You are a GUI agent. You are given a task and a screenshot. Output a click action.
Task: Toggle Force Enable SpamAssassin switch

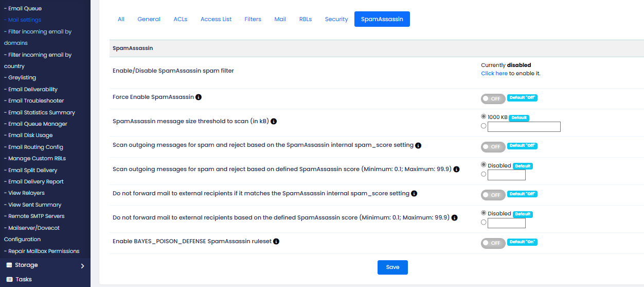(493, 98)
